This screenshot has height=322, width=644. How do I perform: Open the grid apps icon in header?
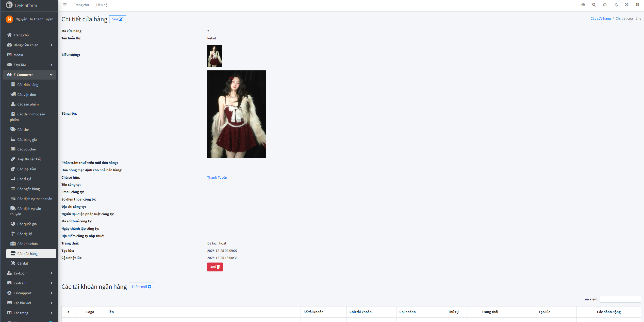tap(637, 5)
